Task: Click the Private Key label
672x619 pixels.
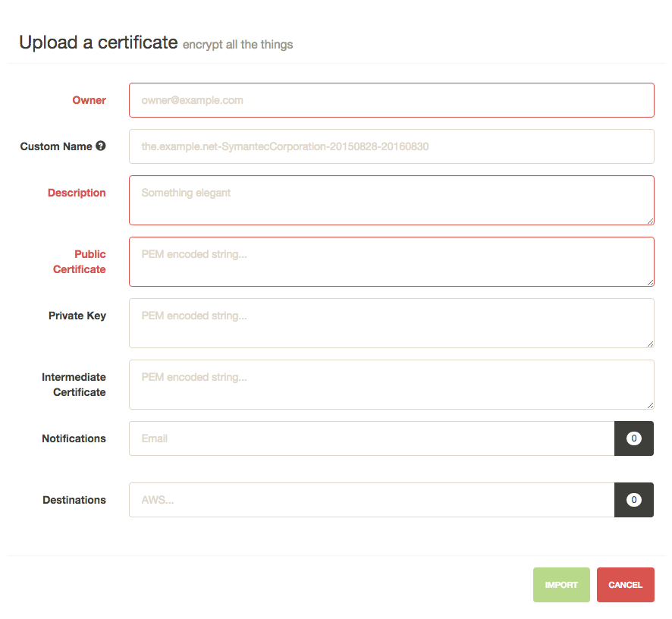Action: [77, 316]
